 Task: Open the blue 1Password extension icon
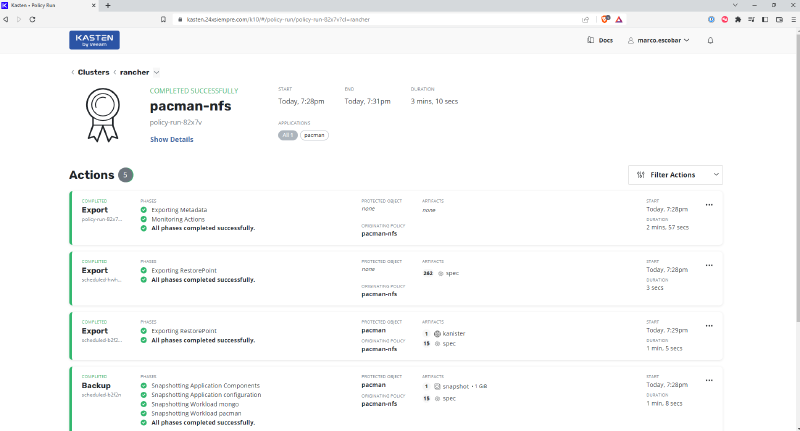point(711,19)
